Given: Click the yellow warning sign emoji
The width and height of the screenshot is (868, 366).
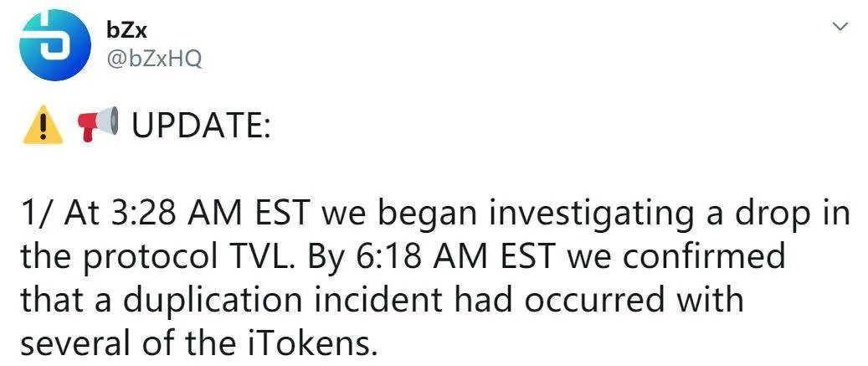Looking at the screenshot, I should [44, 126].
